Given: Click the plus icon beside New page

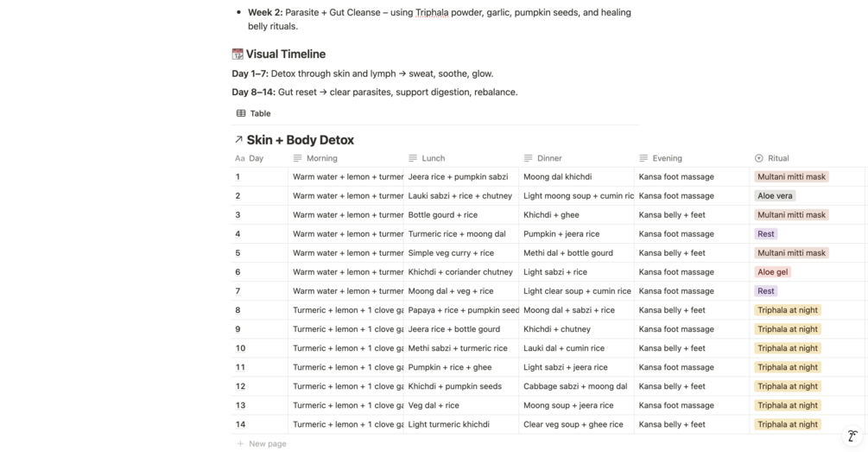Looking at the screenshot, I should click(240, 443).
